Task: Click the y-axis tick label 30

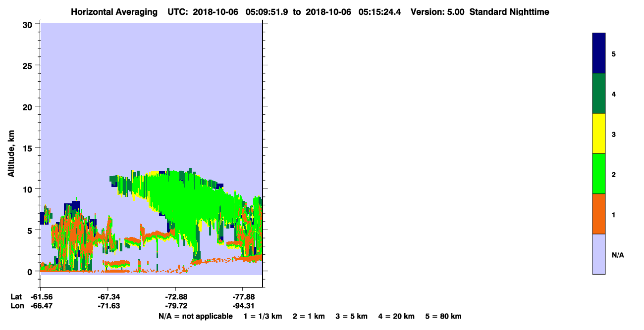Action: point(28,24)
